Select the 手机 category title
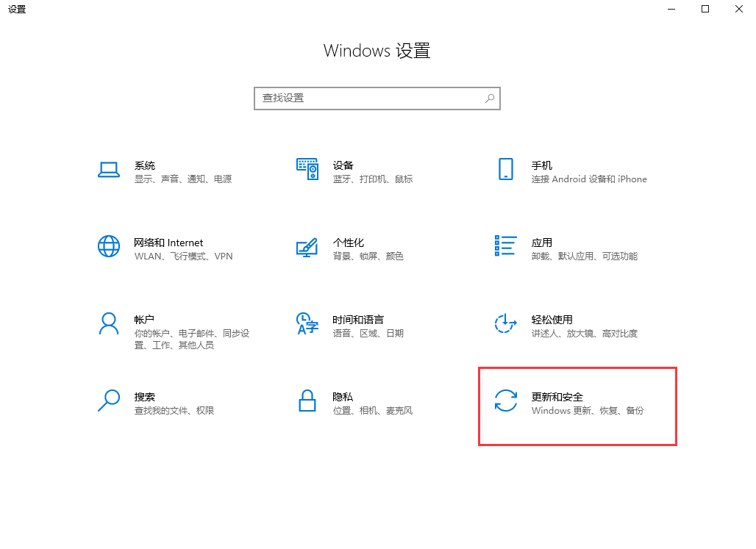Image resolution: width=756 pixels, height=549 pixels. pyautogui.click(x=542, y=166)
